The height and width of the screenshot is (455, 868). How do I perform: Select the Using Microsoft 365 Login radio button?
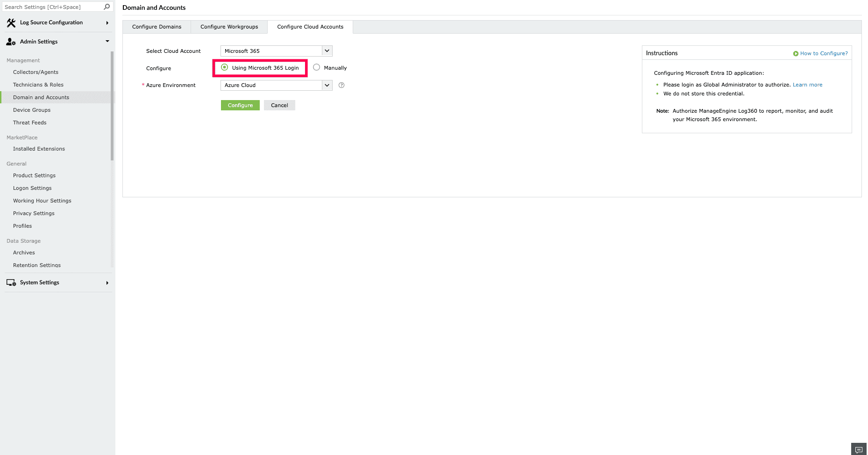tap(225, 67)
